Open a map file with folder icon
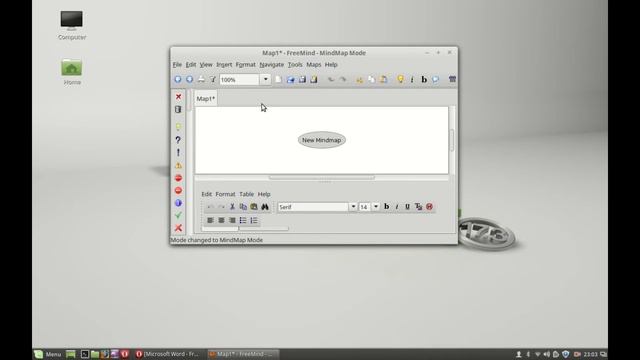 pos(290,79)
